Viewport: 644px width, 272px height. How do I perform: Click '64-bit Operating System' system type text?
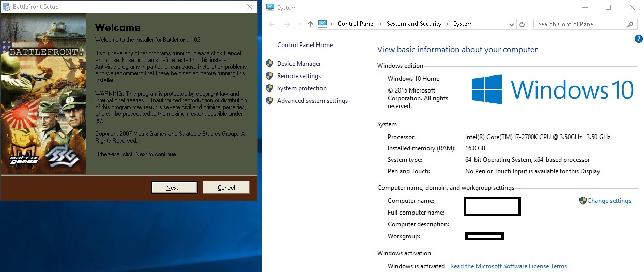click(x=527, y=160)
